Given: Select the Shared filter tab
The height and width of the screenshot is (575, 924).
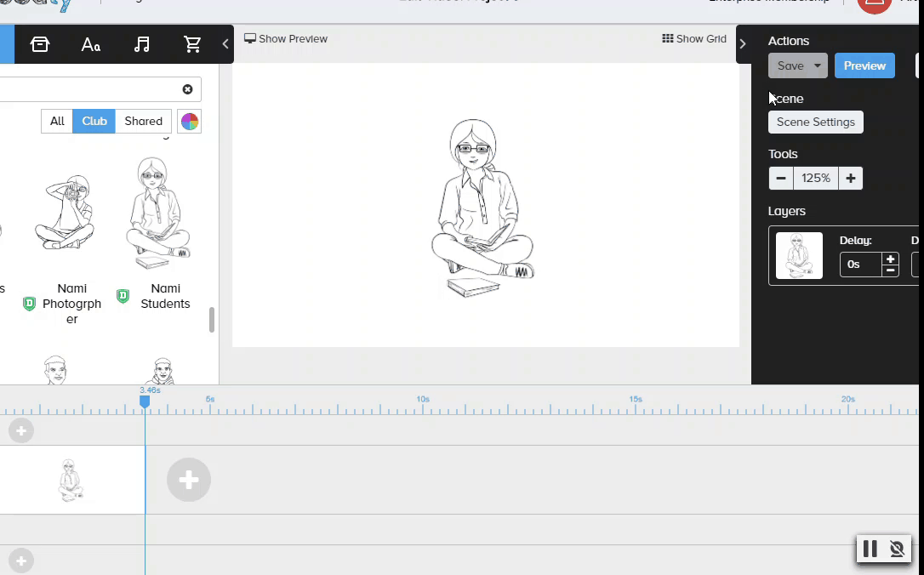Looking at the screenshot, I should (x=143, y=122).
